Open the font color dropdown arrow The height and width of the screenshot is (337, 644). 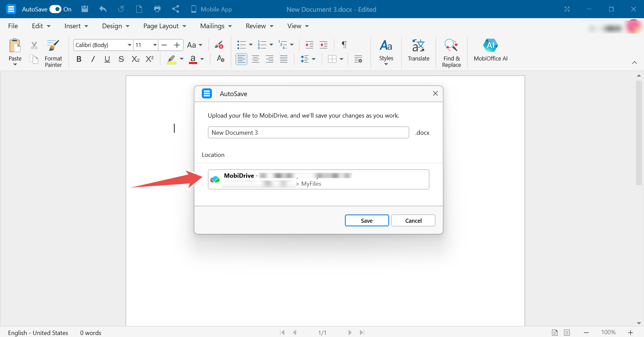[202, 59]
